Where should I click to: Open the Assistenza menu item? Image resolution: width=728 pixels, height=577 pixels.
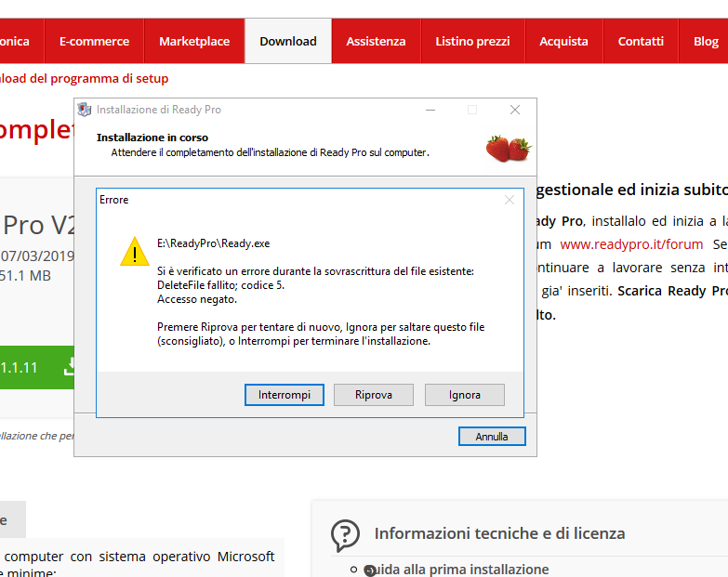click(x=376, y=41)
